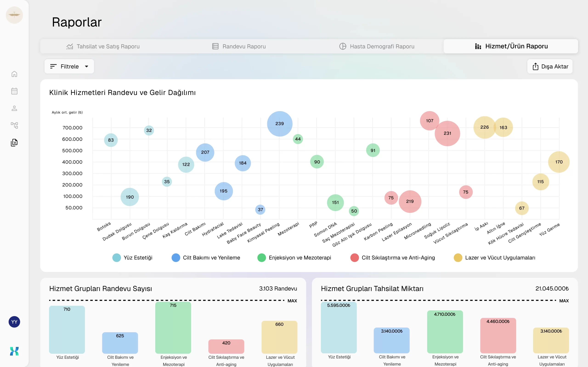
Task: Open the patients person icon in sidebar
Action: (14, 108)
